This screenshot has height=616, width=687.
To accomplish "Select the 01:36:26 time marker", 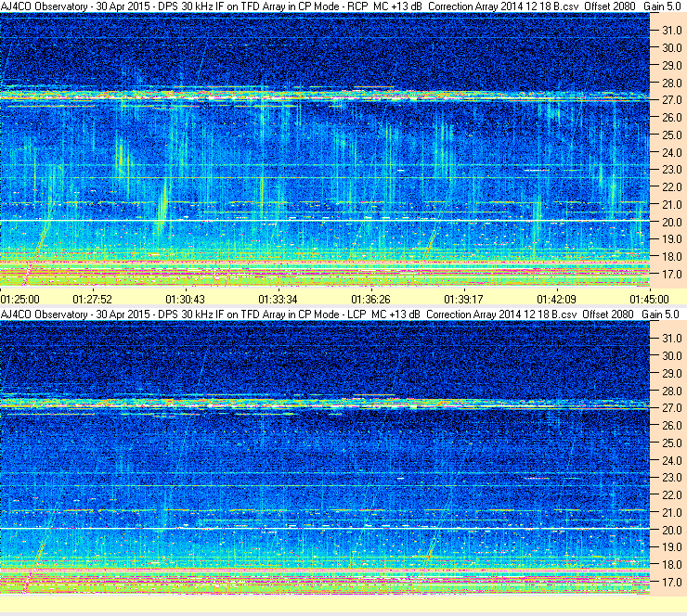I will 370,299.
